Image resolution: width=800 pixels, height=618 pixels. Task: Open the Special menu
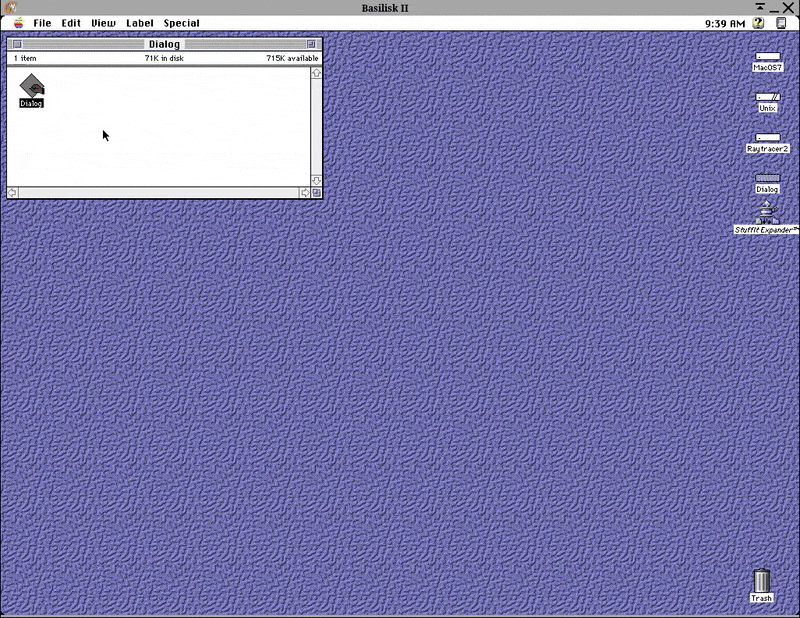[x=182, y=23]
